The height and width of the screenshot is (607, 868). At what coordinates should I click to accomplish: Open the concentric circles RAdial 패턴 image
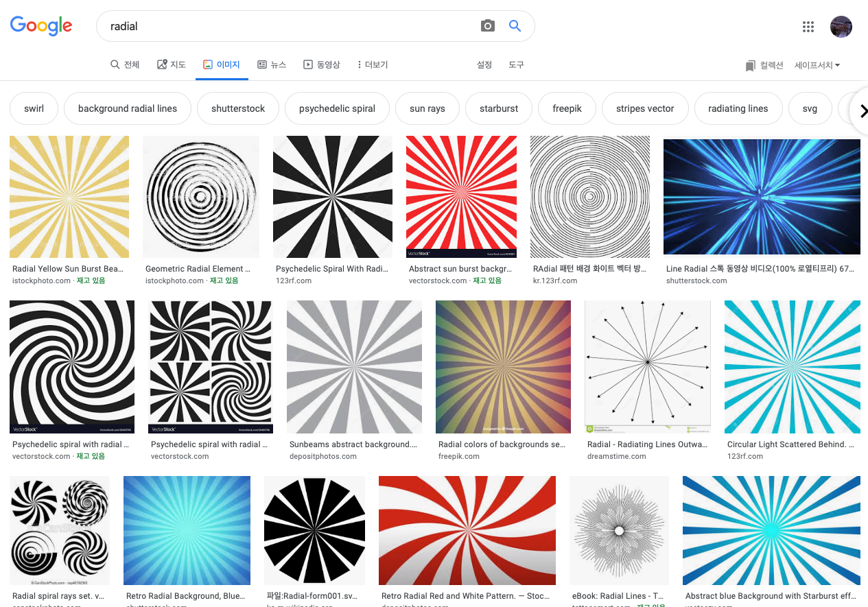coord(590,197)
